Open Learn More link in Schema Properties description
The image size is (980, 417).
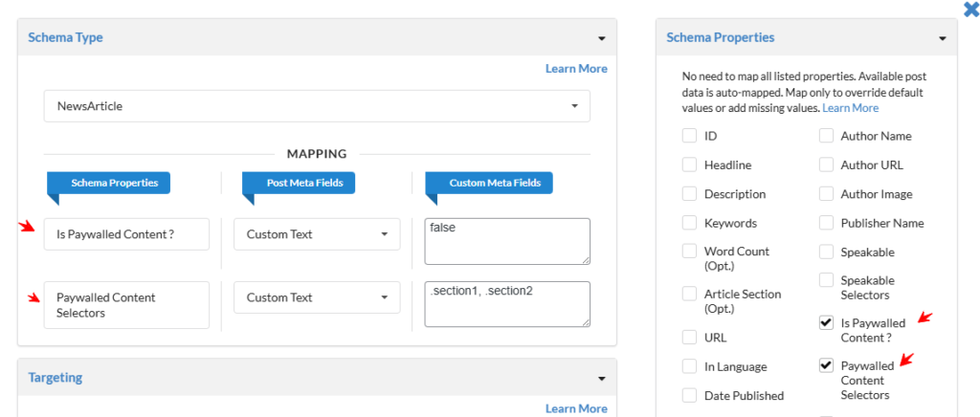tap(850, 108)
